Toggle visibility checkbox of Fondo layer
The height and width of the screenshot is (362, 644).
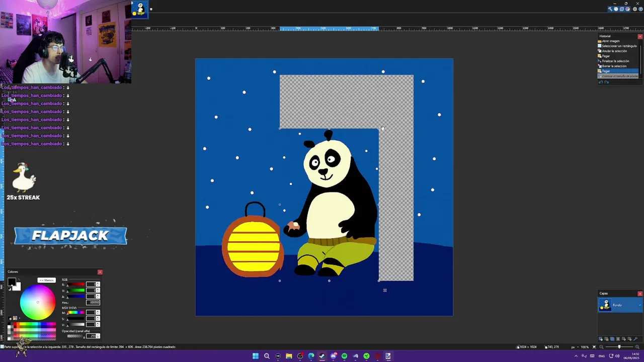click(x=640, y=305)
